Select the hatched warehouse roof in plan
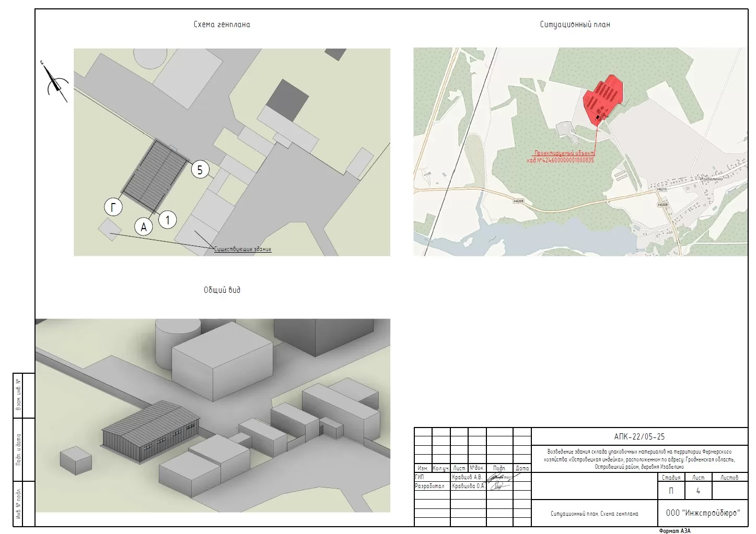756x534 pixels. pos(156,174)
